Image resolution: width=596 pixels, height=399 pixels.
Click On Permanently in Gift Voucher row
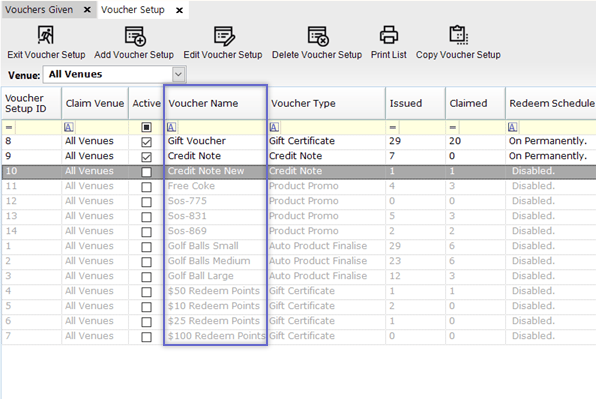tap(548, 141)
